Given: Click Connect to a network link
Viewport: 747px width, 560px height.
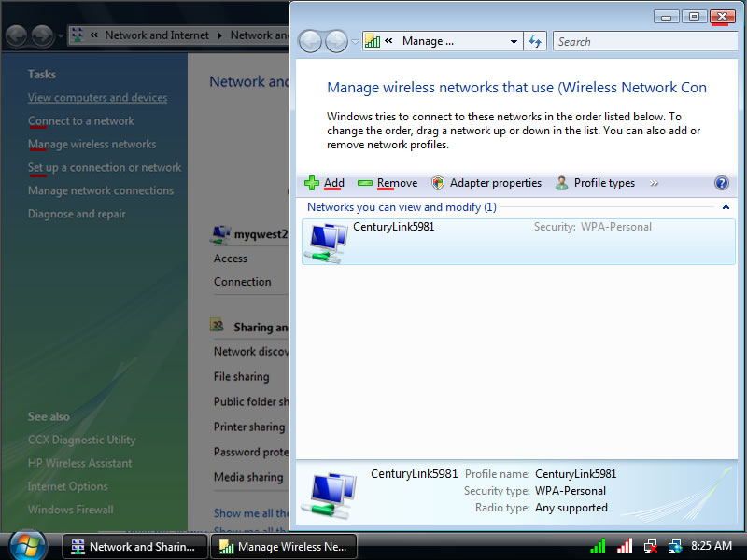Looking at the screenshot, I should (x=80, y=121).
